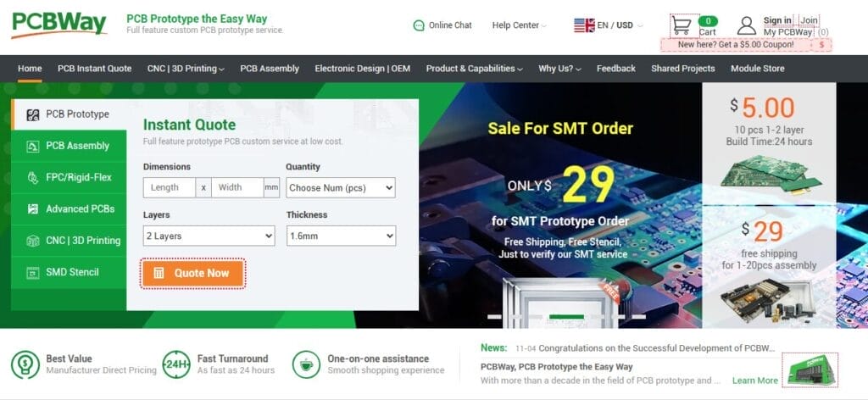Select the FPC/Rigid-Flex sidebar icon
The height and width of the screenshot is (400, 868).
tap(33, 178)
